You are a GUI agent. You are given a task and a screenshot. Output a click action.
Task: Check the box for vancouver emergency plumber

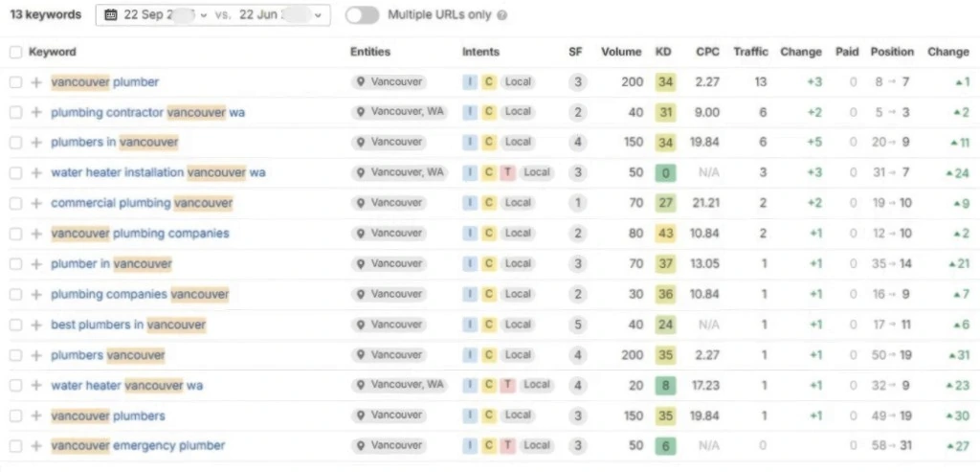coord(15,446)
